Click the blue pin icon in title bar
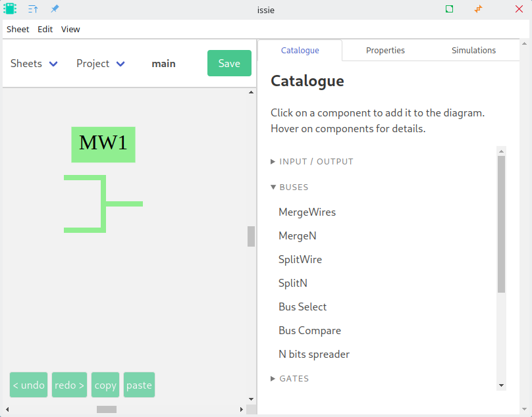Image resolution: width=532 pixels, height=417 pixels. pos(55,9)
